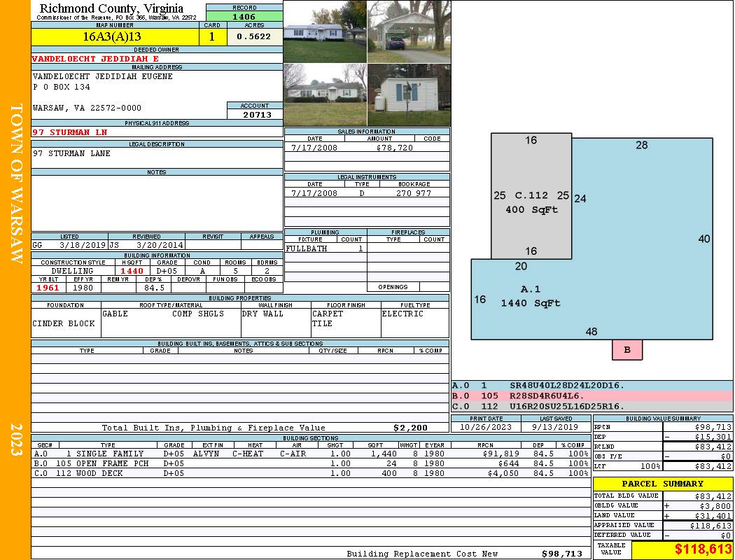Select the A.0 Single Family building section row
This screenshot has width=735, height=560.
tap(311, 454)
